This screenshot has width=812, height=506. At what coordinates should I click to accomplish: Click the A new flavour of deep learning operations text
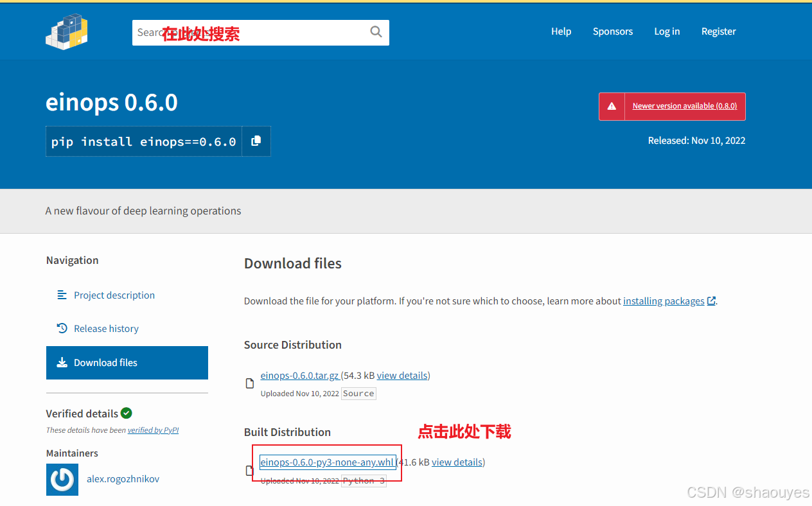click(143, 211)
